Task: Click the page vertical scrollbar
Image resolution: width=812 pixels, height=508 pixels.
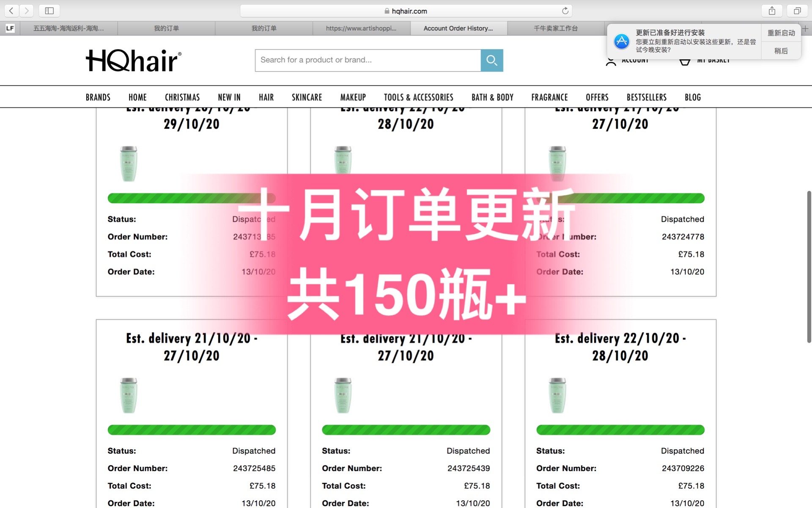Action: tap(809, 267)
